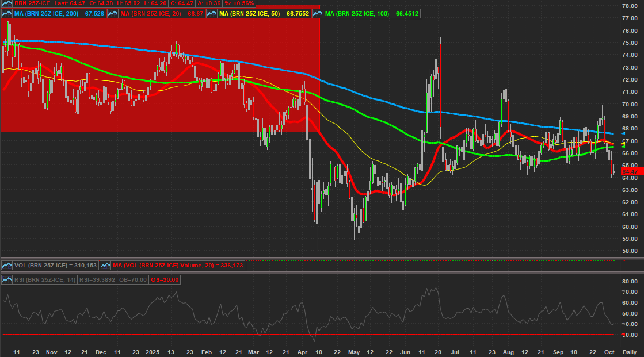This screenshot has width=644, height=357.
Task: Click the red 64.47 last price tag
Action: click(x=631, y=171)
